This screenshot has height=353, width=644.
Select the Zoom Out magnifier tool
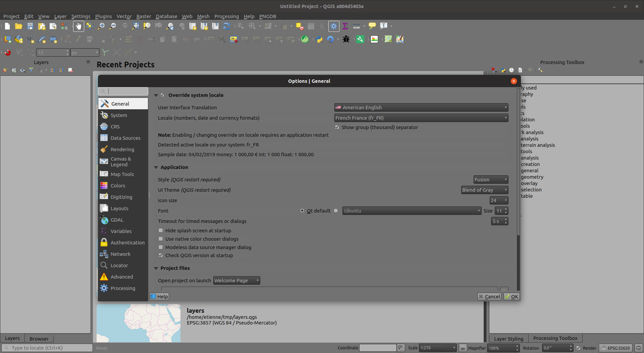pyautogui.click(x=113, y=26)
